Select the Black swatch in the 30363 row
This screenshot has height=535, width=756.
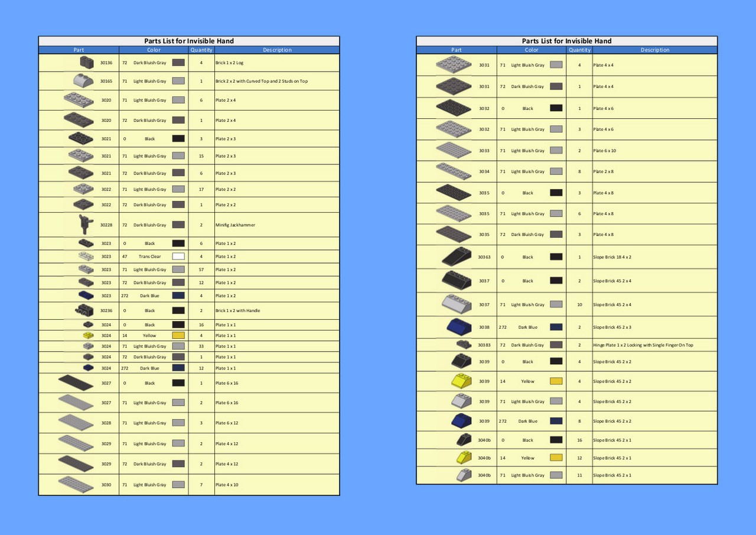click(x=556, y=257)
